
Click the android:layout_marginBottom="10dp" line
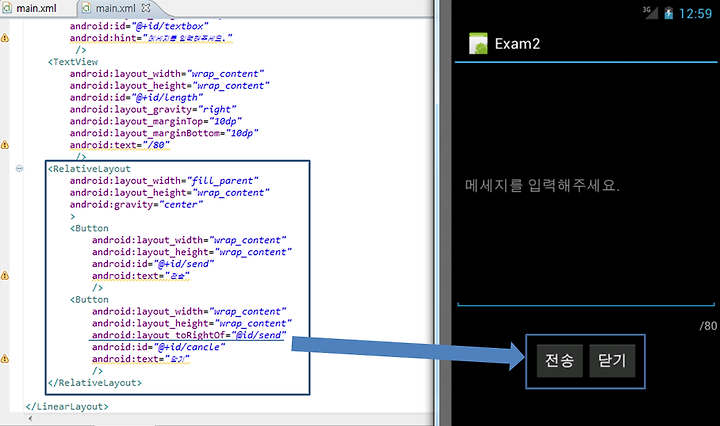[x=164, y=133]
